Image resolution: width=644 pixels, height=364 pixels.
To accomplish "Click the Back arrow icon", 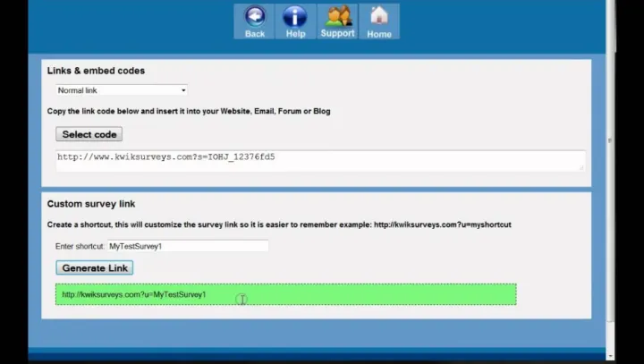I will click(255, 16).
